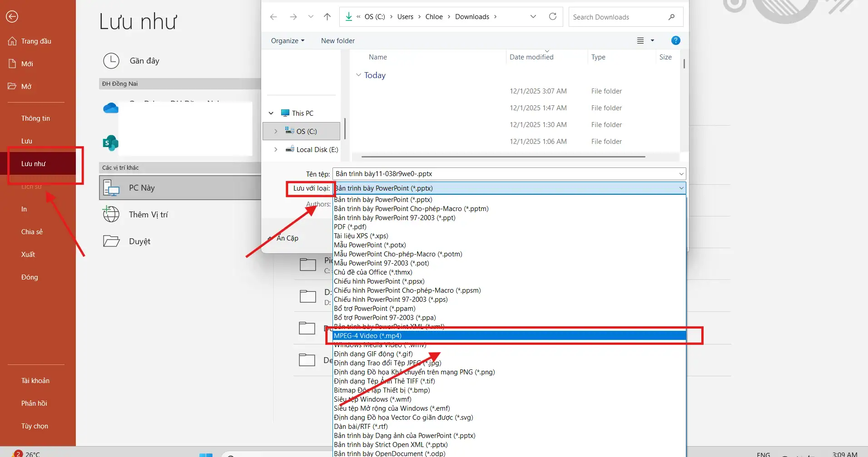868x457 pixels.
Task: Click the Back navigation arrow in the dialog
Action: pyautogui.click(x=273, y=16)
